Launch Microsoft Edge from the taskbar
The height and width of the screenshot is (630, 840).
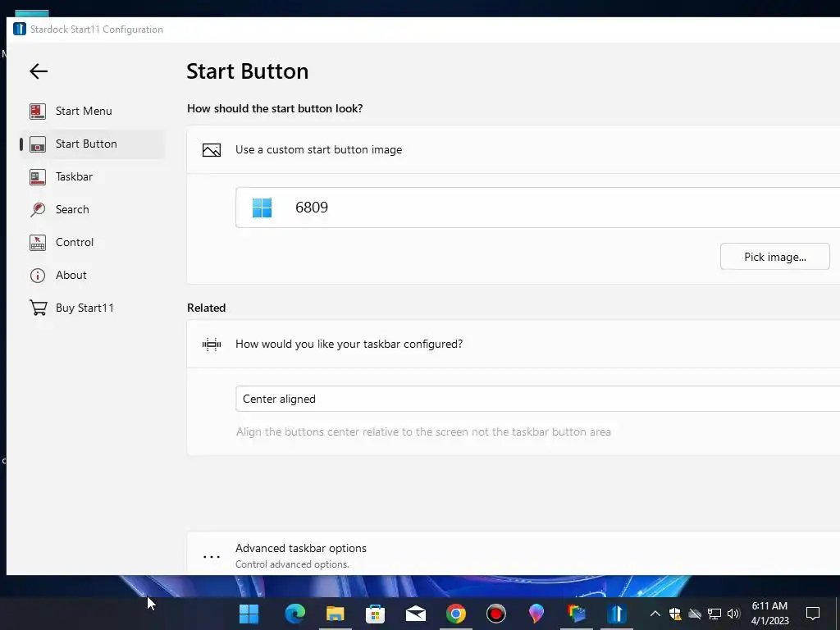(295, 614)
